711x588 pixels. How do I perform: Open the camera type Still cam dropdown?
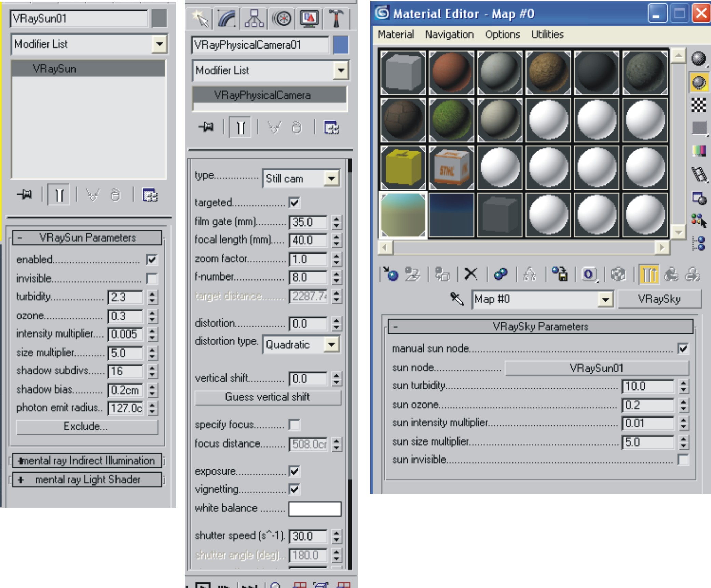[331, 178]
